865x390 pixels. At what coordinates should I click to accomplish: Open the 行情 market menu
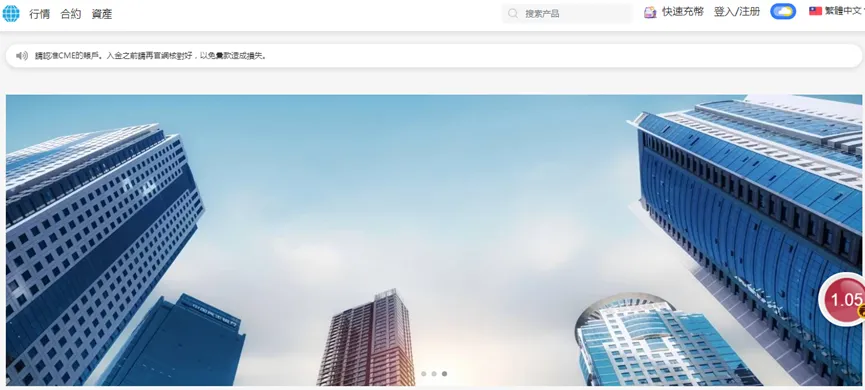click(x=40, y=14)
